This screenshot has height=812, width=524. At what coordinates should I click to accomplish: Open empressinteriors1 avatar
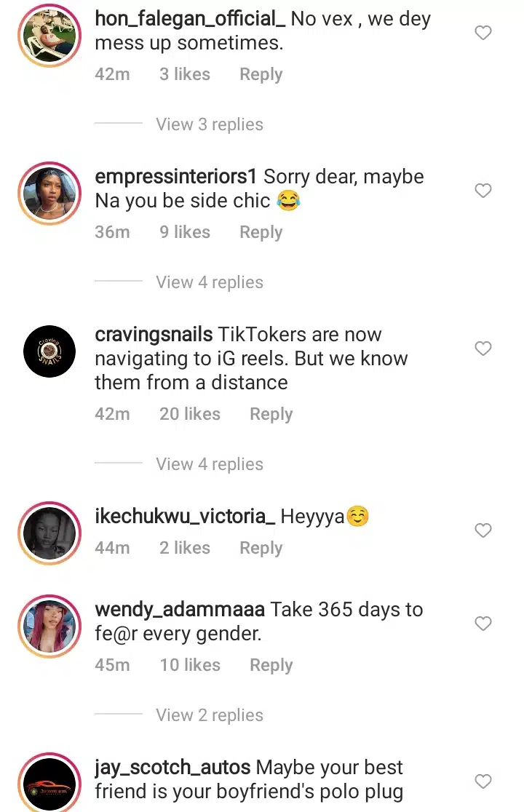pos(49,192)
